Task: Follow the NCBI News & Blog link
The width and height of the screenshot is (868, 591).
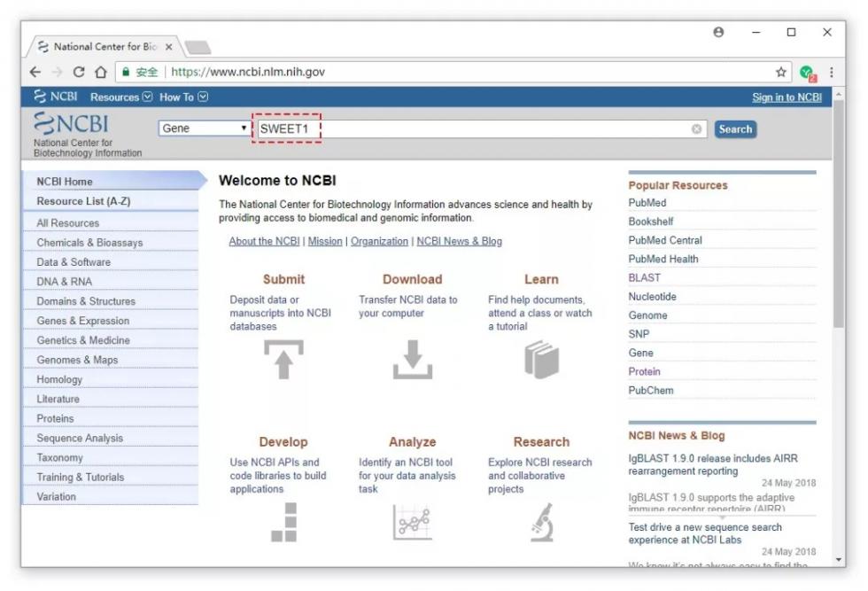Action: click(x=460, y=241)
